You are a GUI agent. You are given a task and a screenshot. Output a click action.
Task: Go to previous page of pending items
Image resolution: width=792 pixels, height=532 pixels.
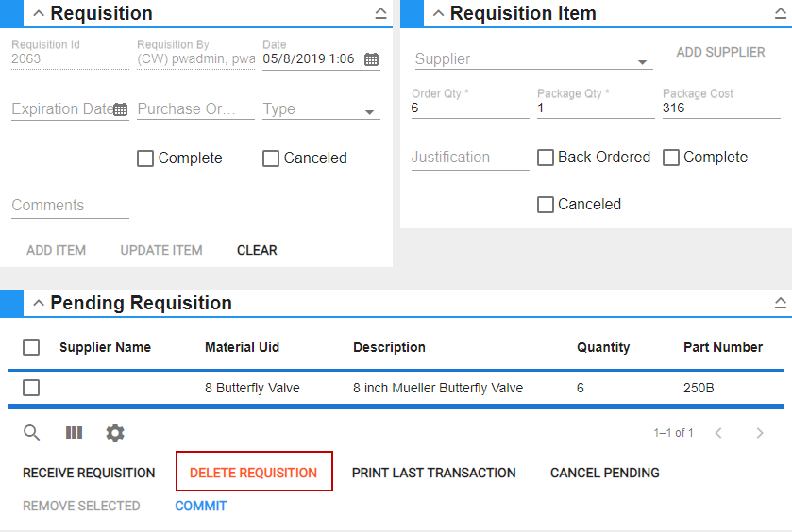pos(718,433)
